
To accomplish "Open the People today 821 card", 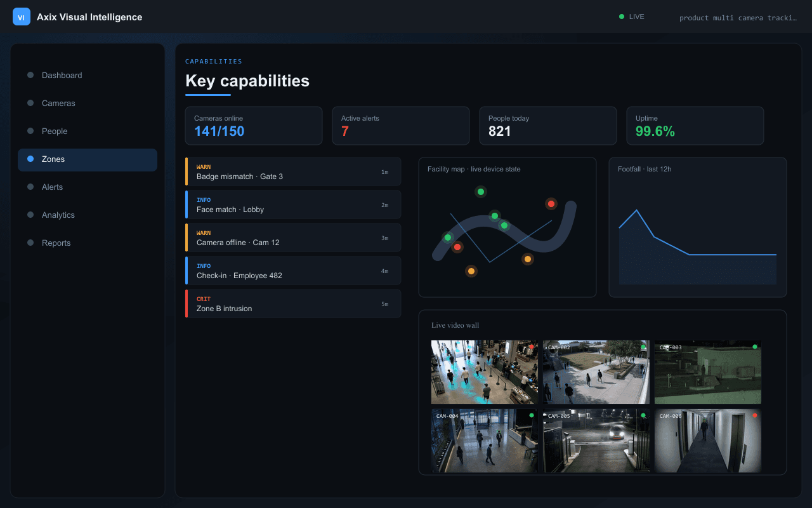I will coord(548,126).
